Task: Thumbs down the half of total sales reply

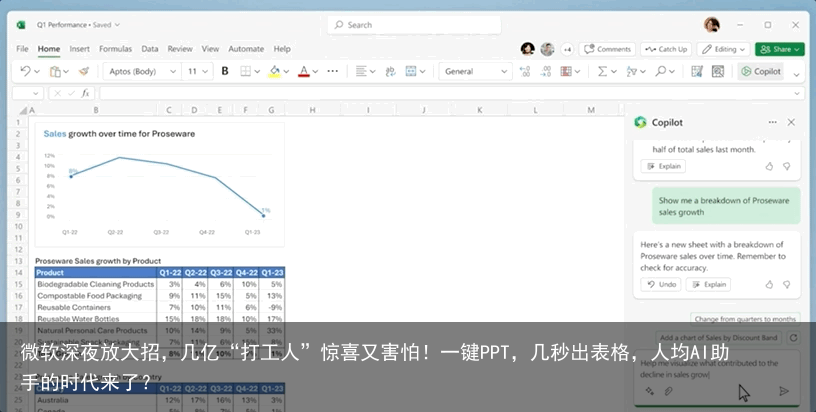Action: point(786,166)
